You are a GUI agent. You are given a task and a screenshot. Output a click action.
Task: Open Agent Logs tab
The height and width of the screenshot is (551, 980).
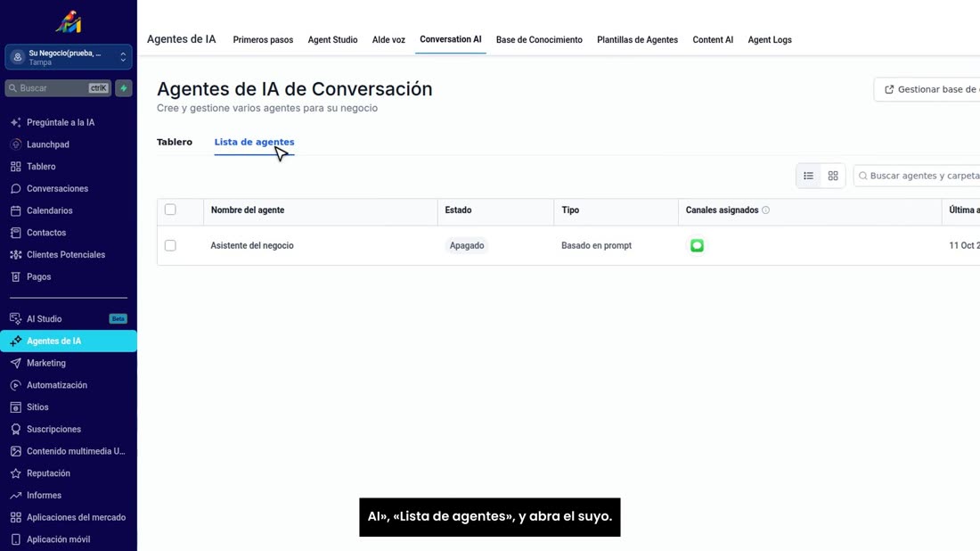pyautogui.click(x=770, y=39)
